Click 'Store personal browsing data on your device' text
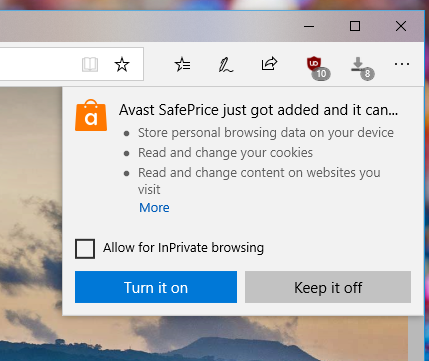The height and width of the screenshot is (361, 429). point(266,133)
